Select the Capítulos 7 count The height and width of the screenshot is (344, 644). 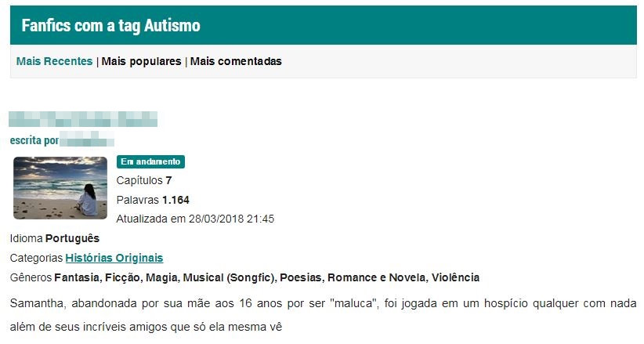(144, 180)
